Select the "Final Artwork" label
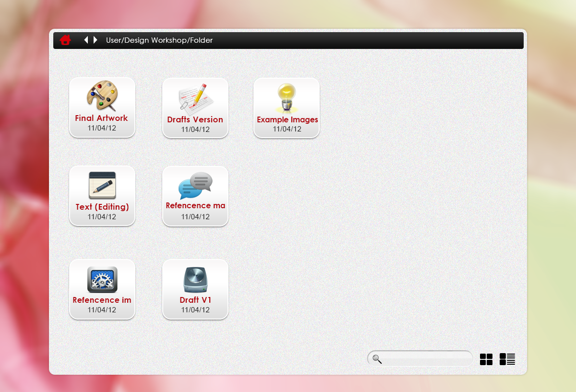This screenshot has height=392, width=576. pos(101,118)
